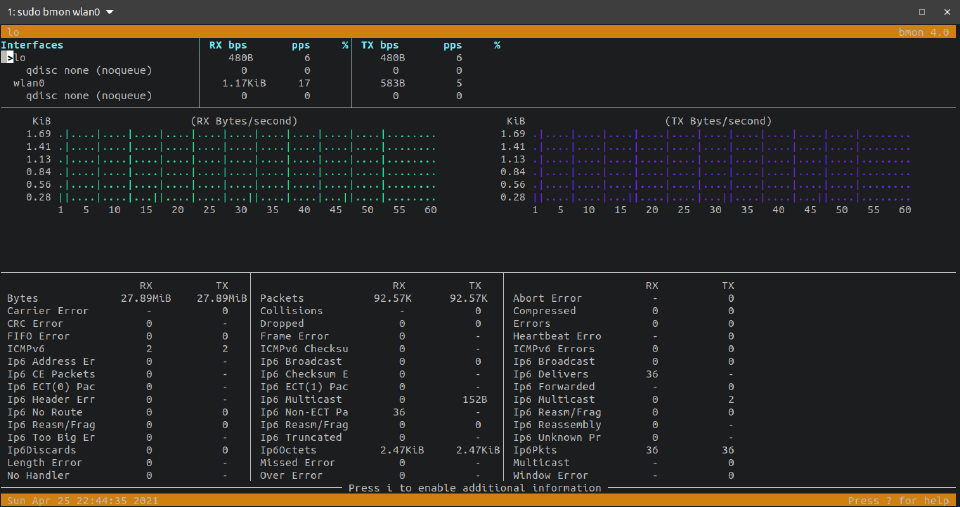This screenshot has height=507, width=960.
Task: Click the Ip6Octets statistics row
Action: click(x=288, y=450)
